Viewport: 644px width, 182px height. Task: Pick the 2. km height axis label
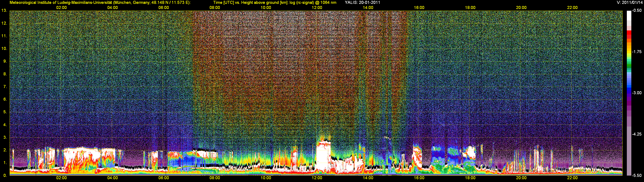(x=5, y=150)
